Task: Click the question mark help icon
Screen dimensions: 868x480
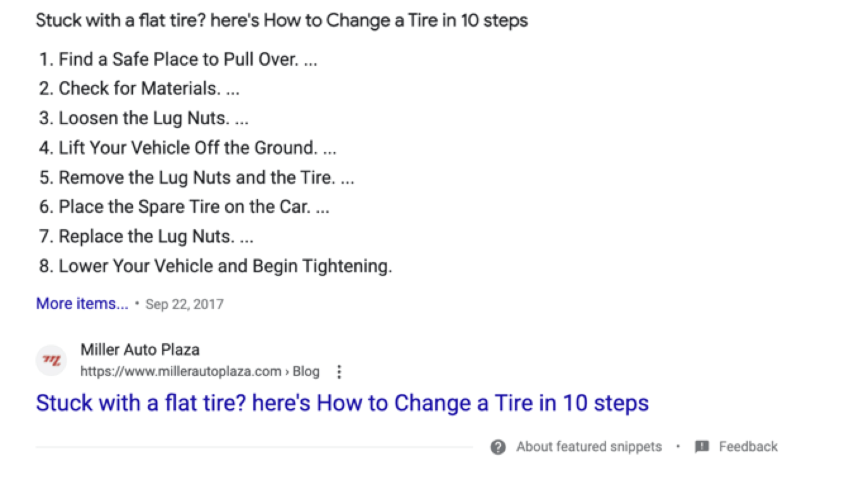Action: [x=498, y=447]
